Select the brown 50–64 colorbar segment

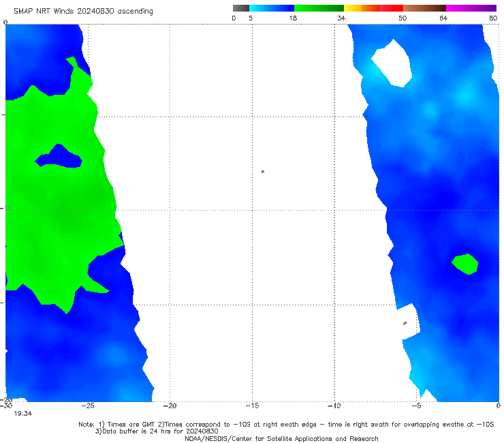point(424,8)
